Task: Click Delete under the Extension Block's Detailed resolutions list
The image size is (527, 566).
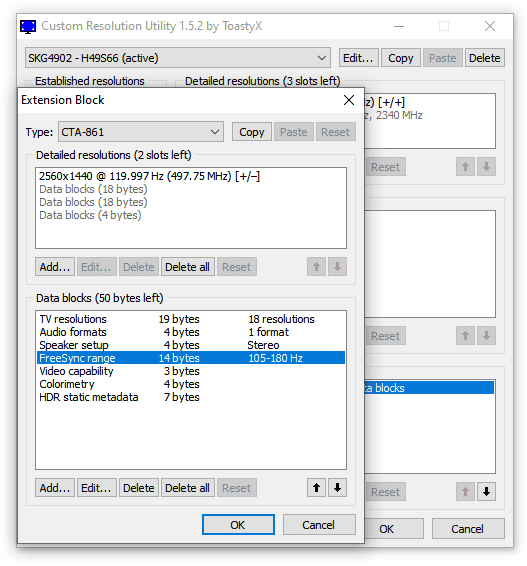Action: 139,267
